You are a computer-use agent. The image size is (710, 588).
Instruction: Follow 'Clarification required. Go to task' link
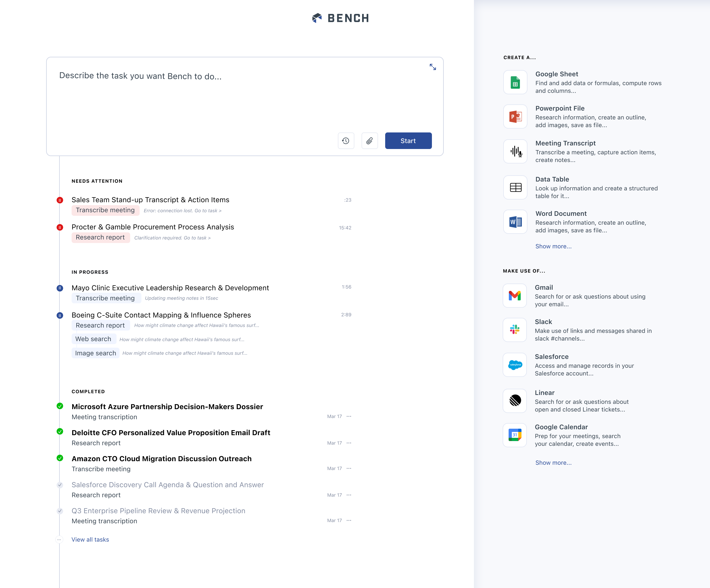pyautogui.click(x=172, y=238)
